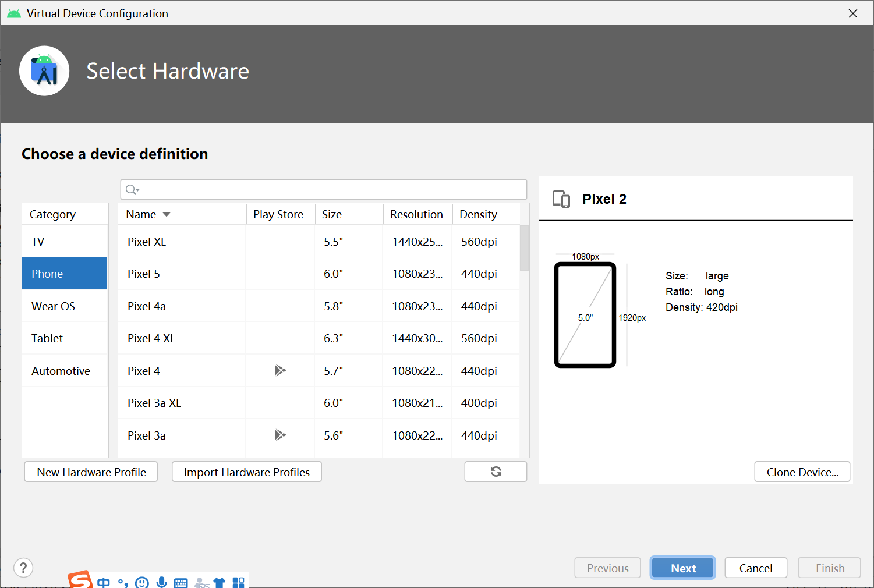This screenshot has width=874, height=588.
Task: Click the Size column header
Action: click(349, 214)
